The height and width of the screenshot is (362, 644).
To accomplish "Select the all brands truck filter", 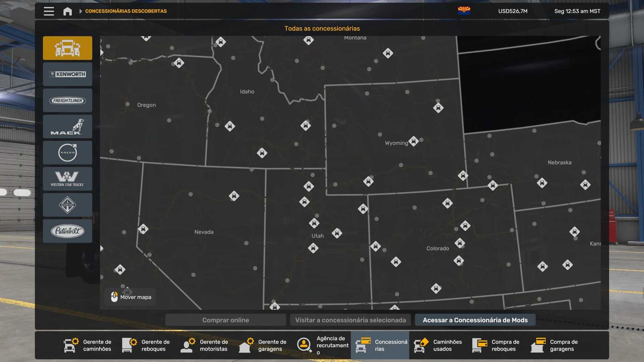I will [x=67, y=48].
